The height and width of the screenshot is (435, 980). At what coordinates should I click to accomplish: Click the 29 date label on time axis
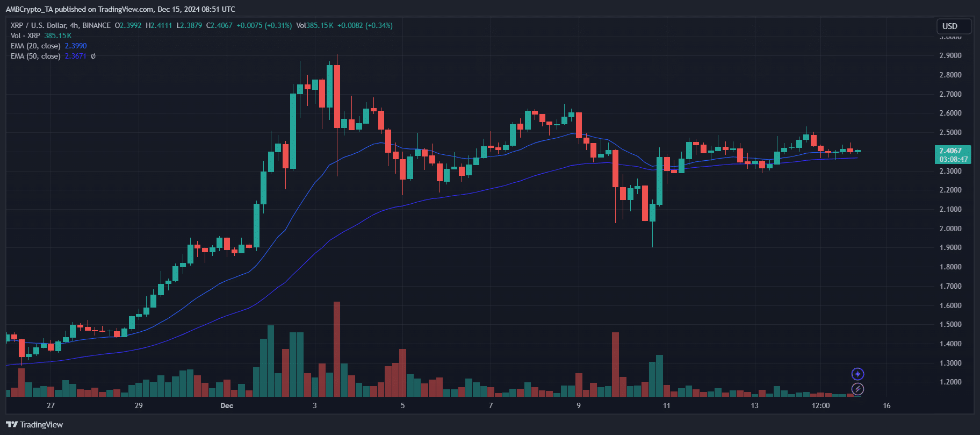[139, 405]
